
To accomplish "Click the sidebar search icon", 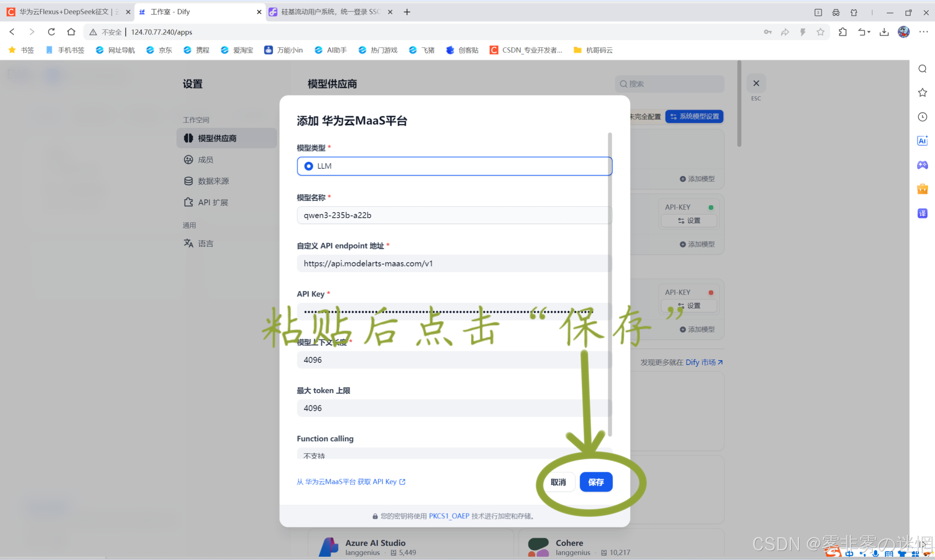I will (923, 69).
